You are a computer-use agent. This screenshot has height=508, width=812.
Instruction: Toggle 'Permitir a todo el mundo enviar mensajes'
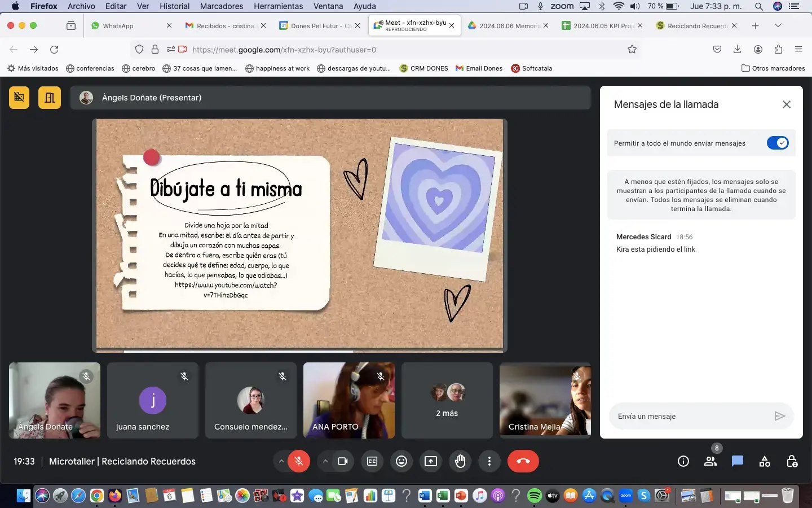(778, 143)
